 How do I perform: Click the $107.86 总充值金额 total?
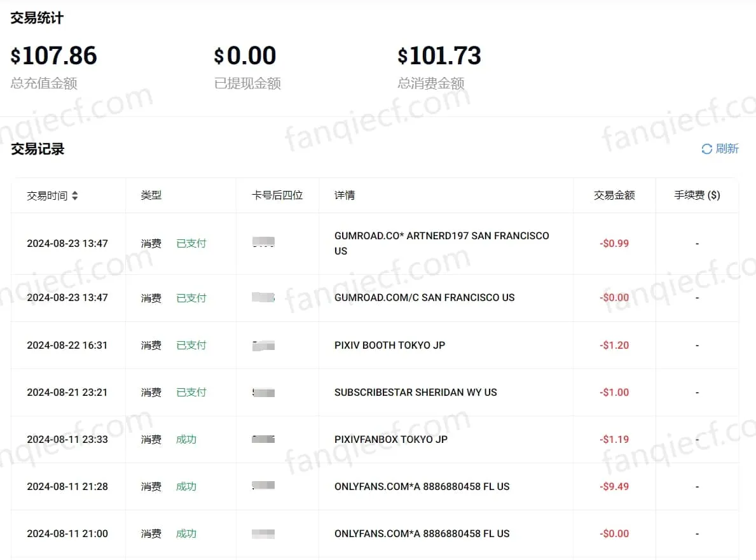click(x=54, y=56)
